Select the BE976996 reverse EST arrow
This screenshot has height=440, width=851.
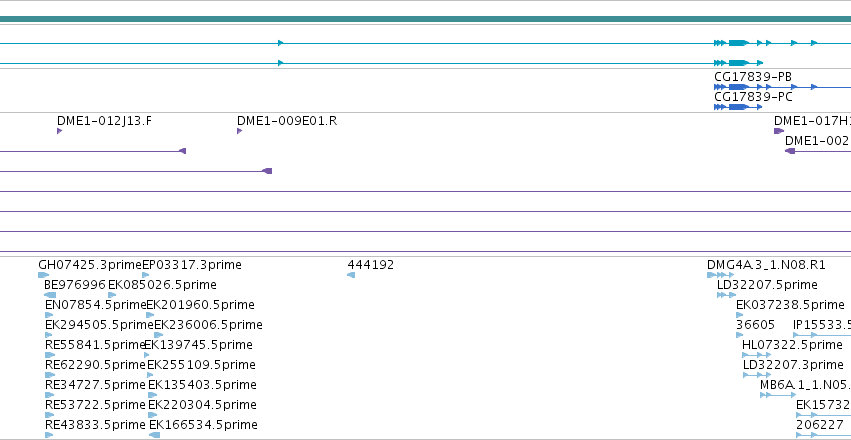click(50, 295)
